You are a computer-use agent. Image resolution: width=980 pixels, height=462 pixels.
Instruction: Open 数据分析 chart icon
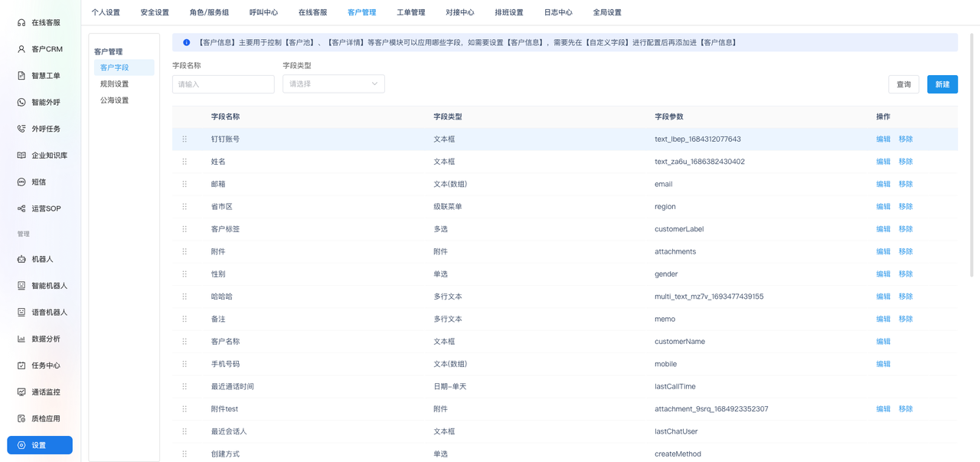tap(21, 339)
